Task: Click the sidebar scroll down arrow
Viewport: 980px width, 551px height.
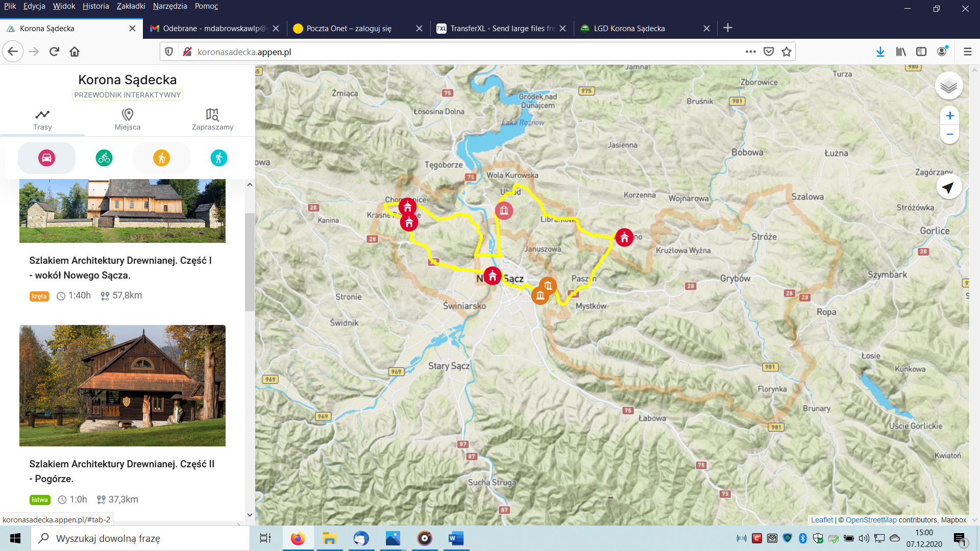Action: point(250,515)
